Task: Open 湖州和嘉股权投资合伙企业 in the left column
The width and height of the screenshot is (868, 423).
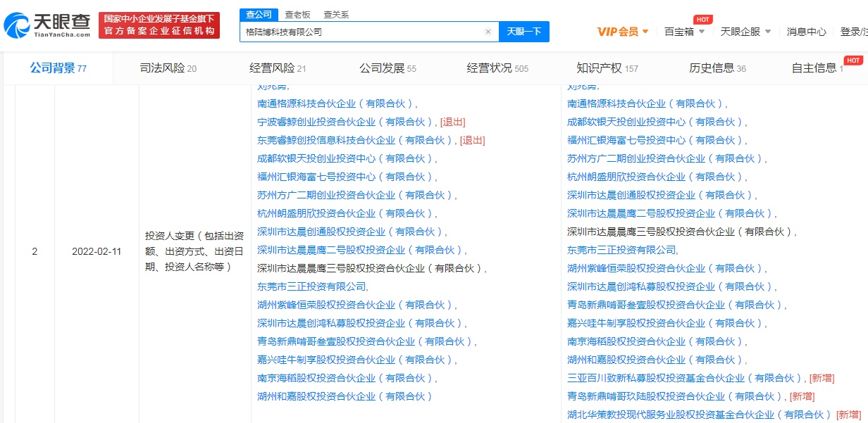Action: 344,396
